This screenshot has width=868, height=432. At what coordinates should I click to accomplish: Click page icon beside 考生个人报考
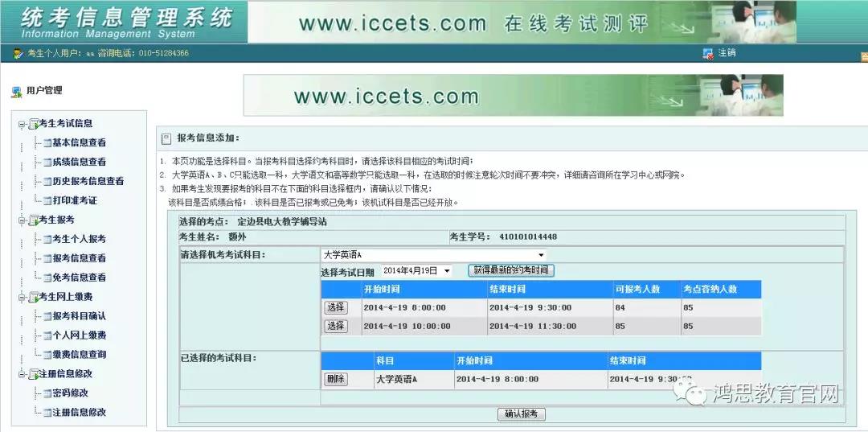tap(47, 240)
